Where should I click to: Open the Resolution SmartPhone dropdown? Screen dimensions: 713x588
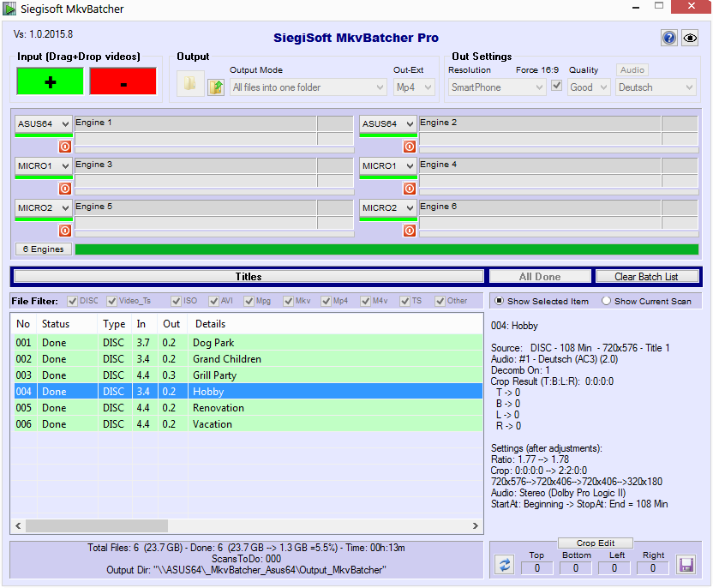[x=496, y=87]
